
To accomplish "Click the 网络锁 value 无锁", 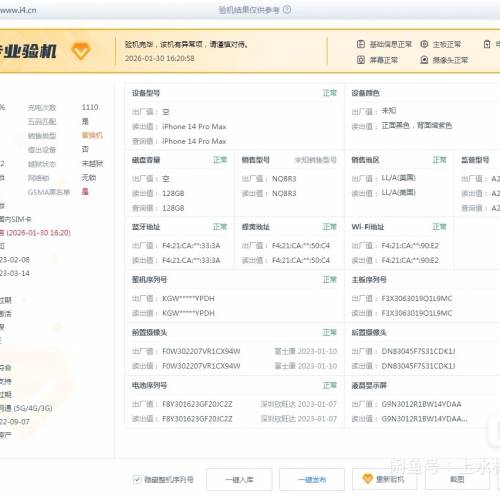I will (x=89, y=178).
